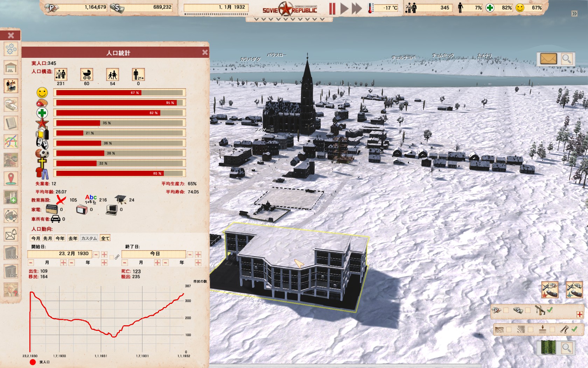Click the green health cross in top bar
Screen dimensions: 588x368
[x=490, y=8]
